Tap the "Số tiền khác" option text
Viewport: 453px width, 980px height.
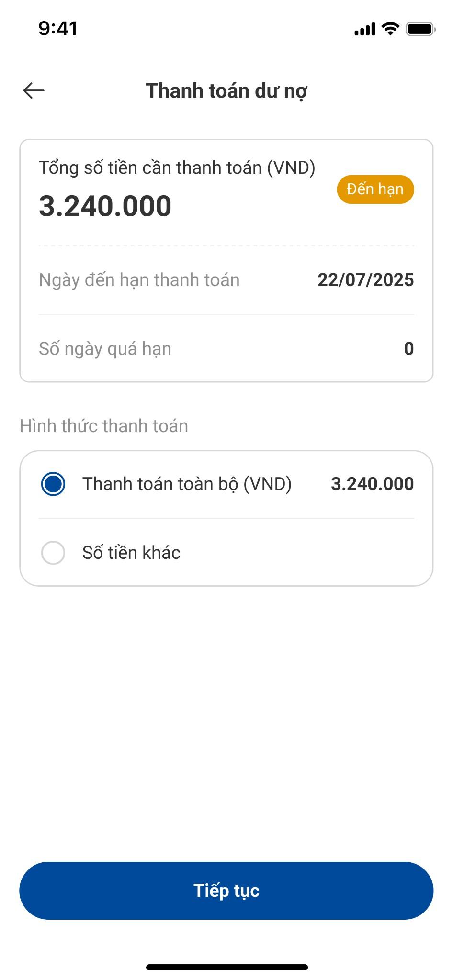pyautogui.click(x=131, y=553)
